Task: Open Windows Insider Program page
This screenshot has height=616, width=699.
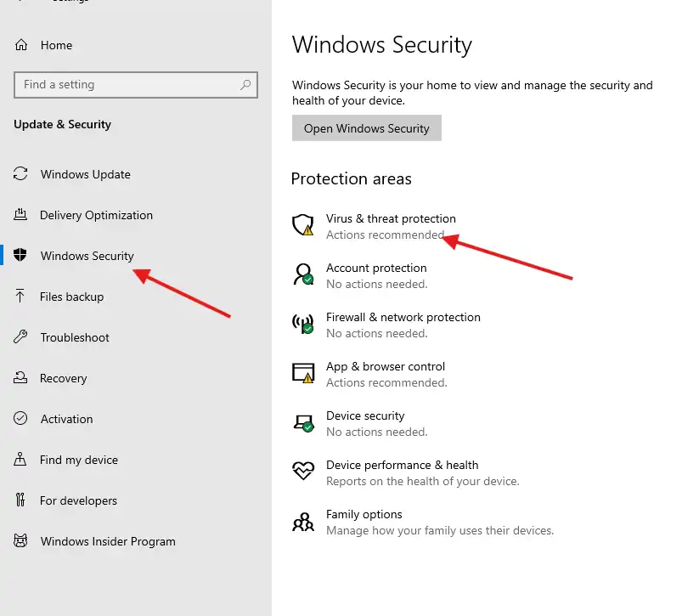Action: pos(108,541)
